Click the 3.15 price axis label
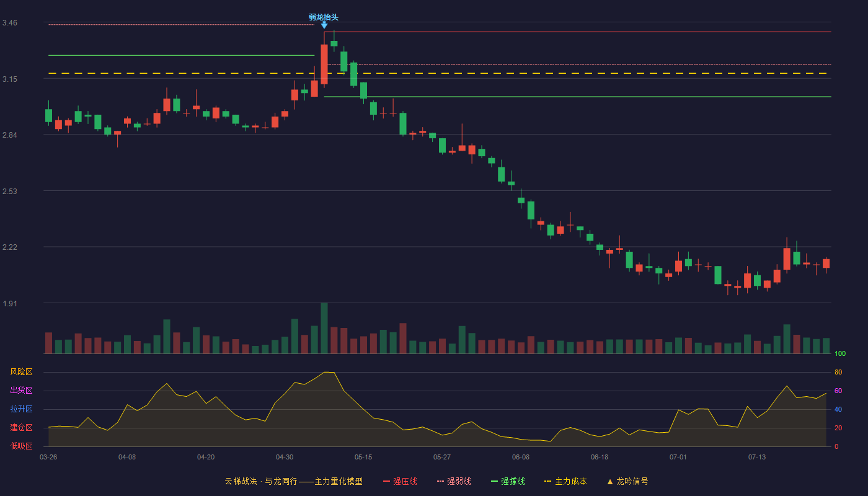Image resolution: width=868 pixels, height=496 pixels. click(x=10, y=79)
